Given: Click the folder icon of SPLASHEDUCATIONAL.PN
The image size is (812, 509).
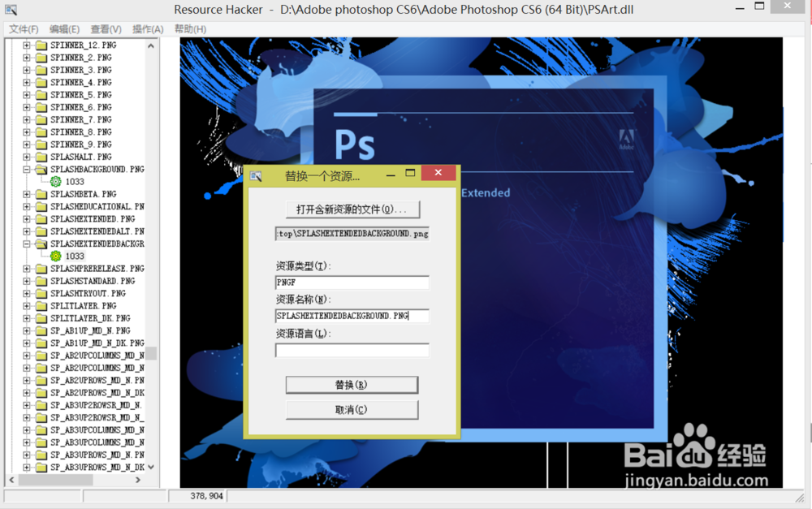Looking at the screenshot, I should (41, 206).
